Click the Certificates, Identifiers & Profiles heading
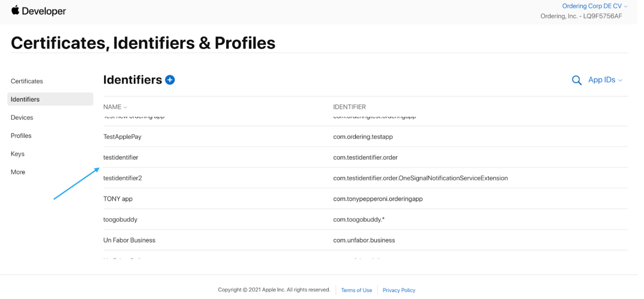 tap(143, 43)
